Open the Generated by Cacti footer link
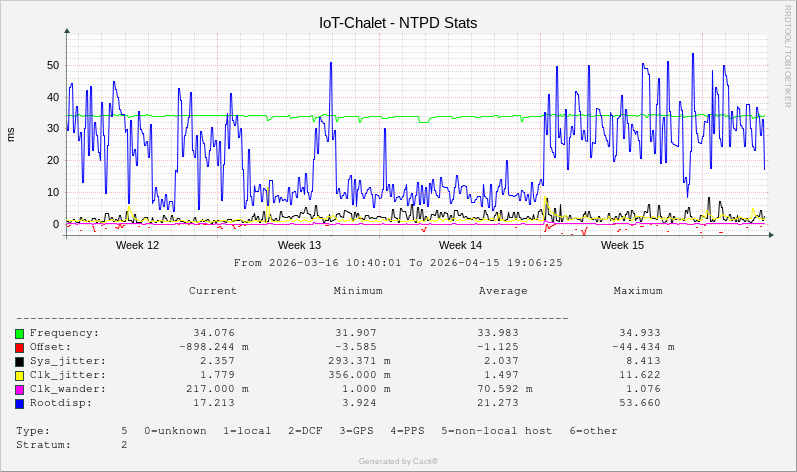This screenshot has height=472, width=797. (x=398, y=461)
